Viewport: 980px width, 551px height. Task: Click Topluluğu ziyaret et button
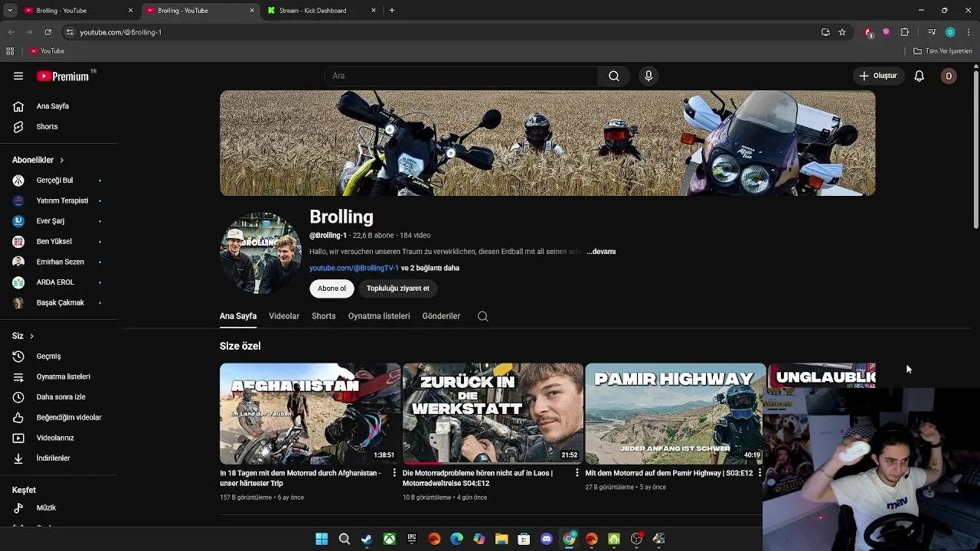397,289
